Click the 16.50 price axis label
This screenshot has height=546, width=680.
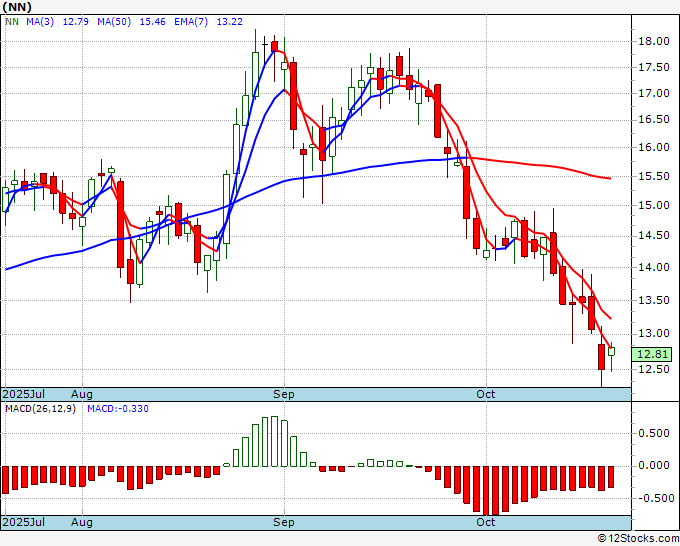(x=654, y=120)
